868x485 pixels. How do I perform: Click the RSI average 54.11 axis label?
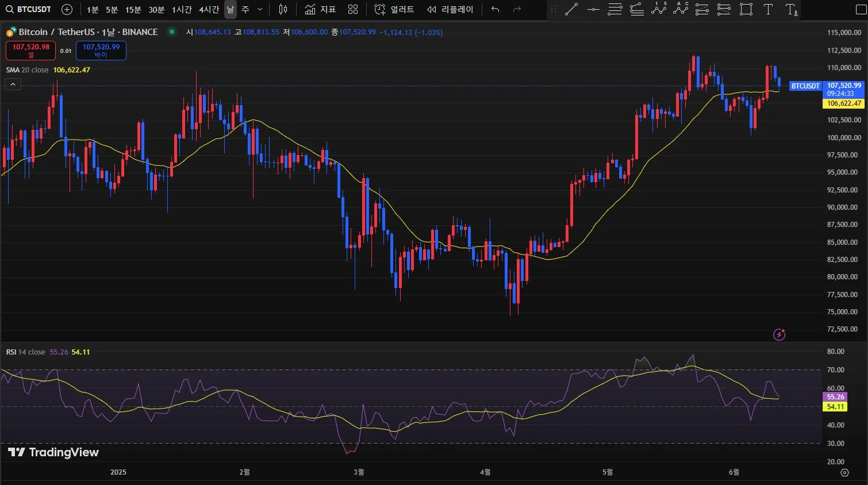(835, 407)
